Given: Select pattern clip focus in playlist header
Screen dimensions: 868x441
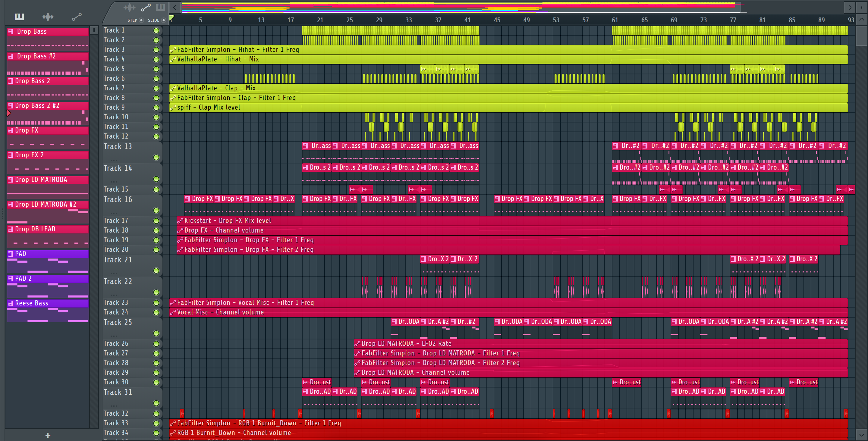Looking at the screenshot, I should pyautogui.click(x=161, y=8).
